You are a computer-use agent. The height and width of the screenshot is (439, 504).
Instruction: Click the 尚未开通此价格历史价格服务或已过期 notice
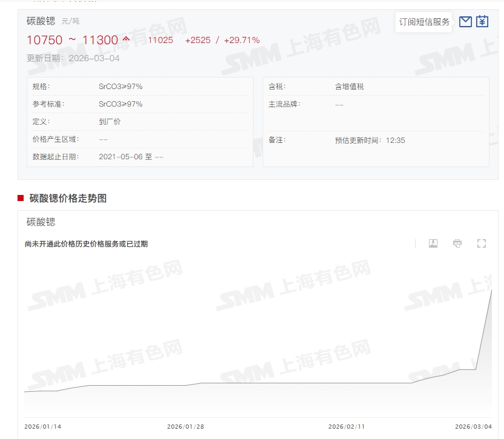[86, 244]
